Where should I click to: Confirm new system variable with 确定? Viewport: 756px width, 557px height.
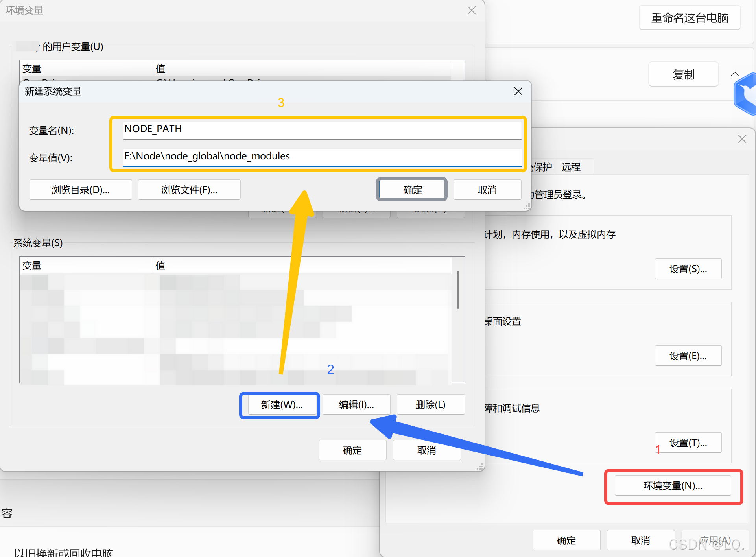pyautogui.click(x=412, y=190)
